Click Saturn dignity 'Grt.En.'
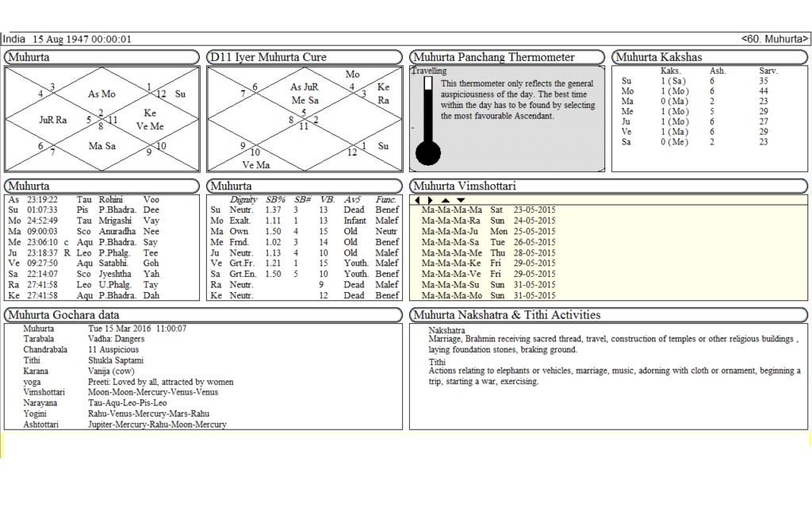The width and height of the screenshot is (812, 508). point(243,274)
